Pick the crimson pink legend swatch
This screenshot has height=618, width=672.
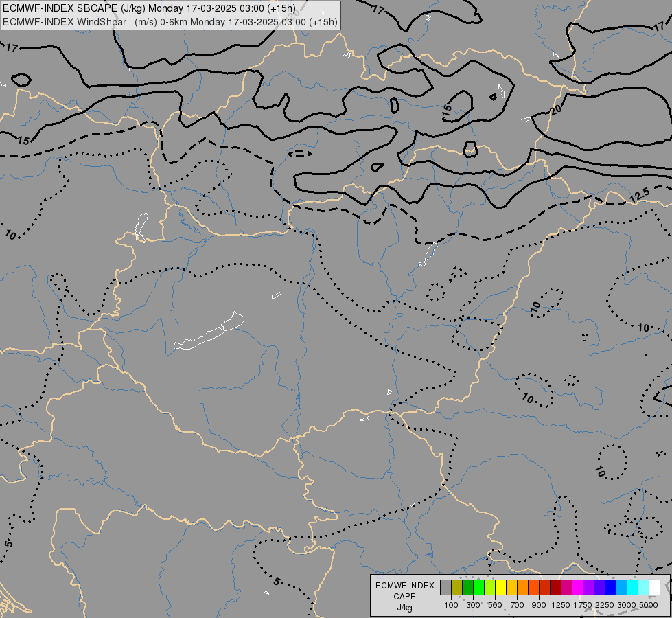pyautogui.click(x=567, y=588)
